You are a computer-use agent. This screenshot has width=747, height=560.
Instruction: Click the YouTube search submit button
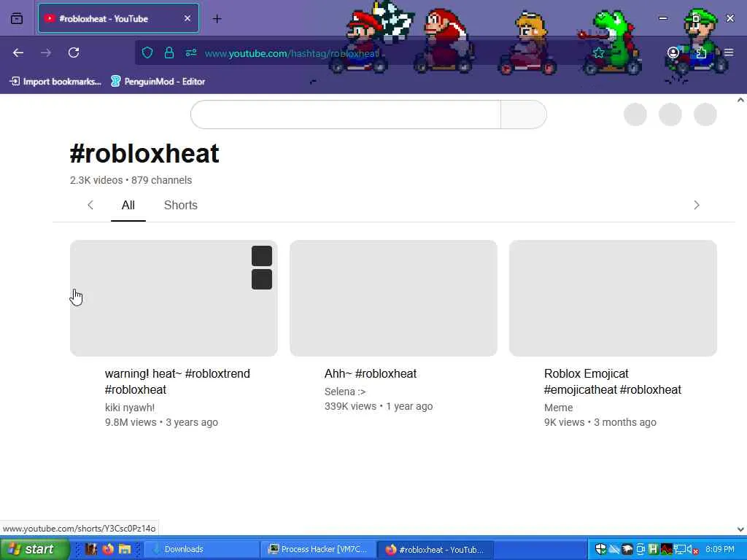524,114
